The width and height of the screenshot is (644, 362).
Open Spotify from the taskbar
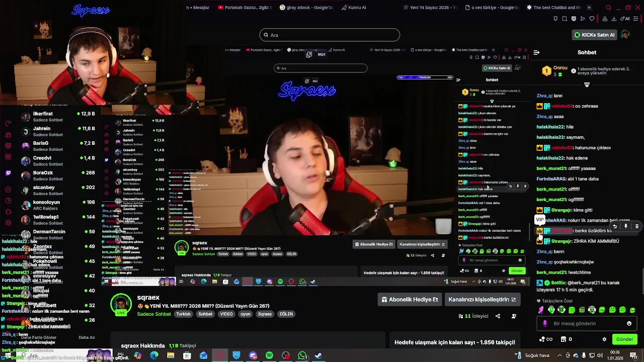coord(269,355)
